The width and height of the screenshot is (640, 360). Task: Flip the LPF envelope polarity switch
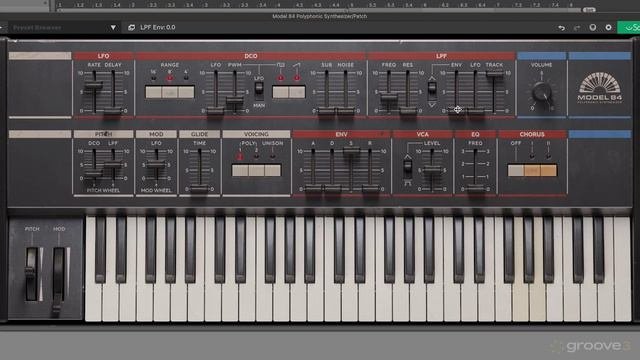click(x=432, y=90)
